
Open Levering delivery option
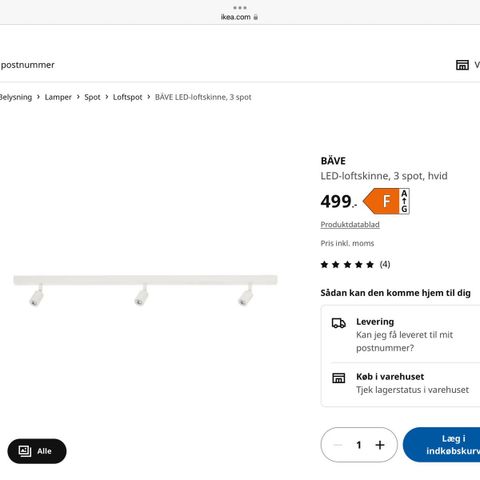click(400, 334)
